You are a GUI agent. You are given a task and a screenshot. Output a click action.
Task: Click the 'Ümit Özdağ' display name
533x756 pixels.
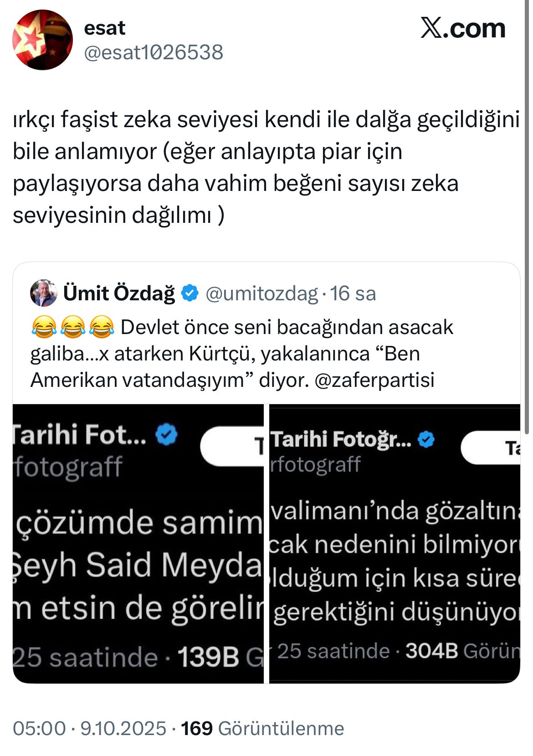click(x=119, y=293)
